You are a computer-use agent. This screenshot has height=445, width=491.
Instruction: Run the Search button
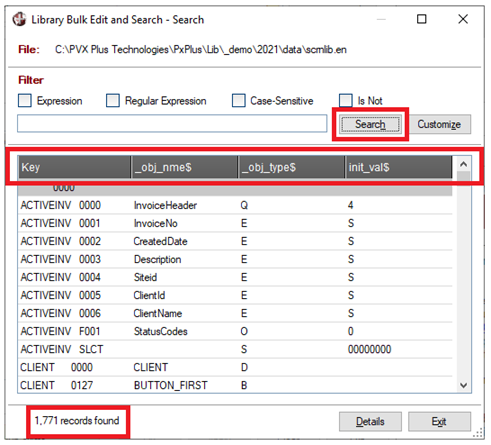[x=370, y=124]
